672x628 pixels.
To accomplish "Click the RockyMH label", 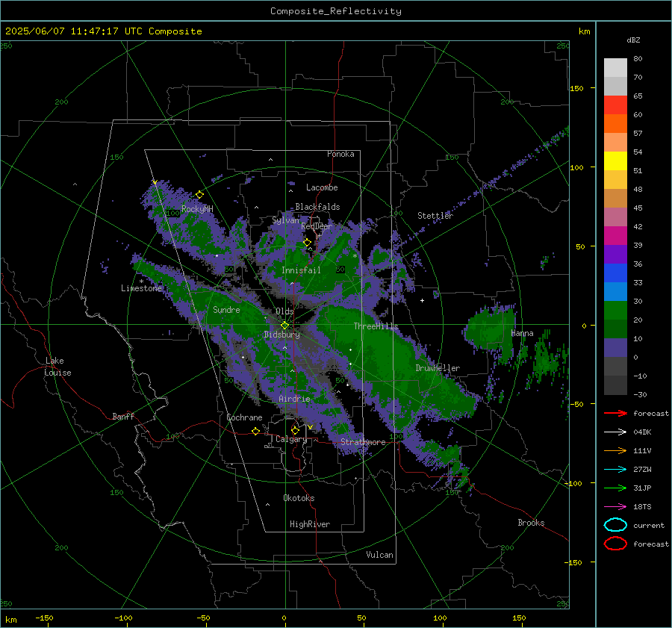I will [x=197, y=209].
